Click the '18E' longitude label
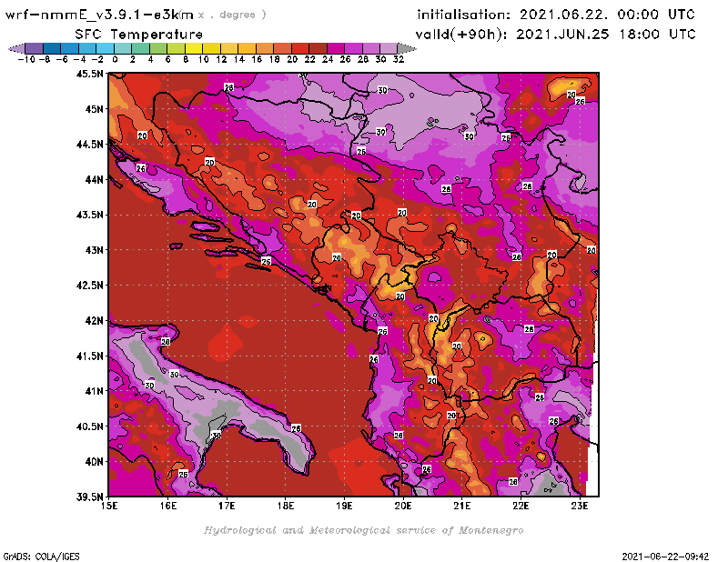 [x=286, y=506]
